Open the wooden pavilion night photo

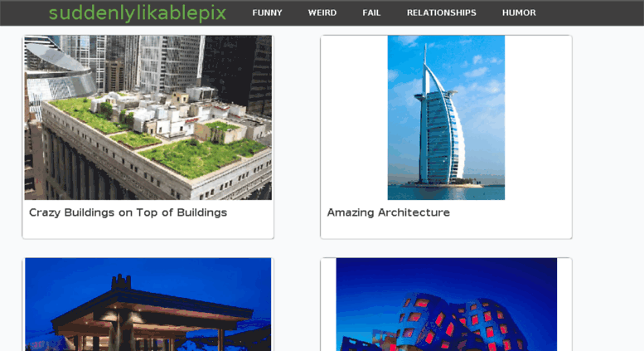(x=148, y=305)
